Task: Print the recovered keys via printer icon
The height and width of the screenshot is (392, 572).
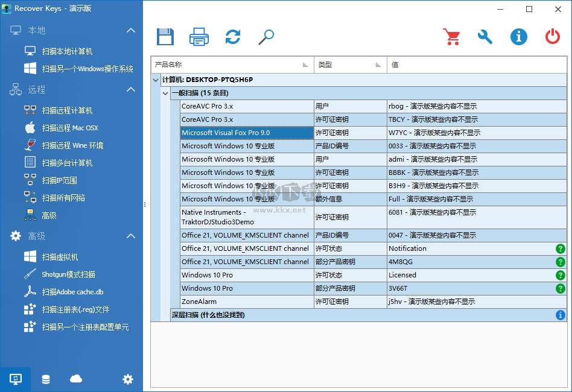Action: [x=199, y=36]
